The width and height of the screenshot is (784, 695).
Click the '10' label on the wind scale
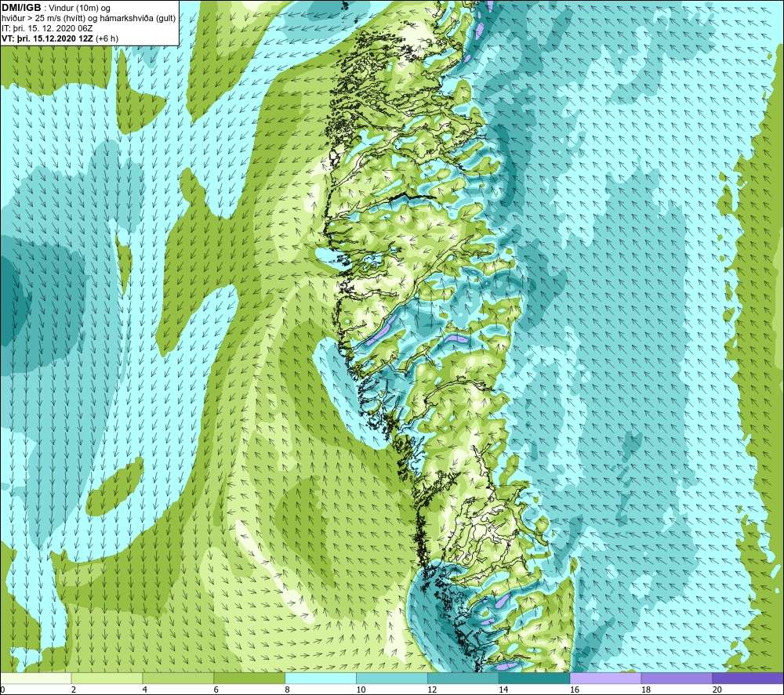361,690
